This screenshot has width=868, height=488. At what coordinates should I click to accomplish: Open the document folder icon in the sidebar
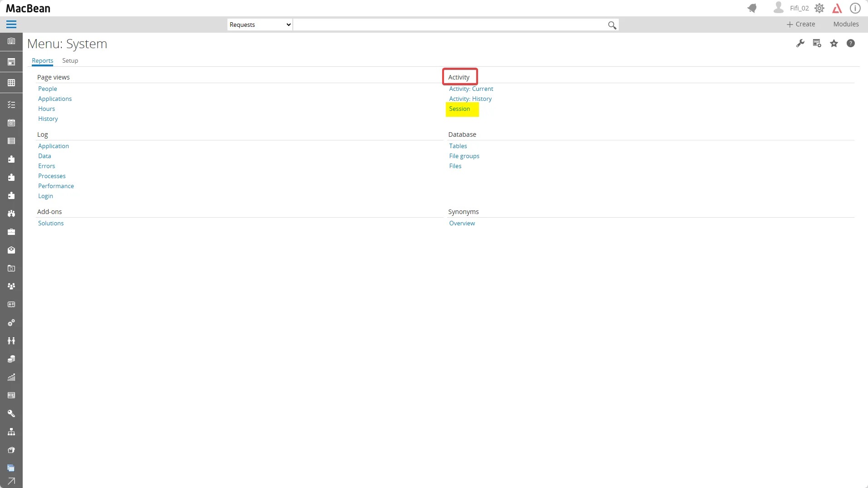click(x=11, y=268)
